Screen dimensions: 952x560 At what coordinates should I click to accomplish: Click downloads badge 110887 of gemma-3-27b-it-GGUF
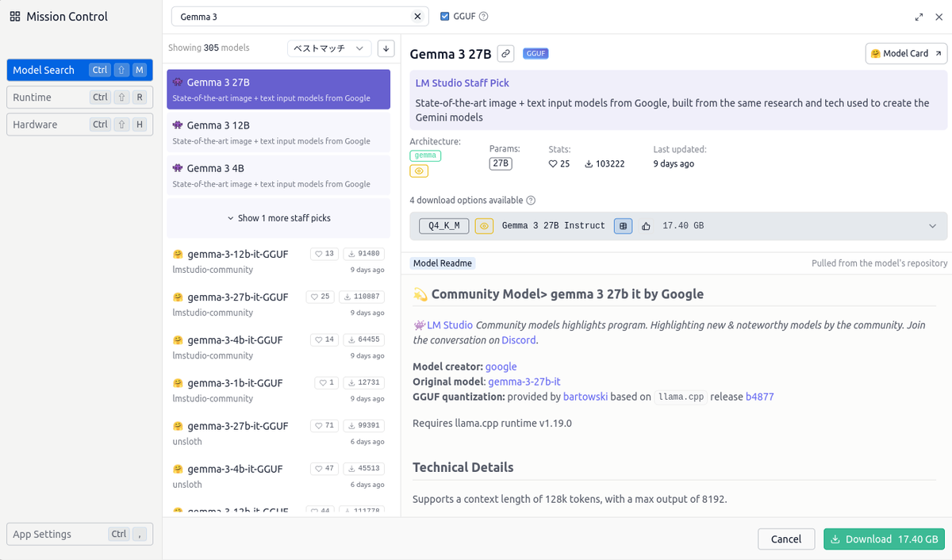coord(361,297)
